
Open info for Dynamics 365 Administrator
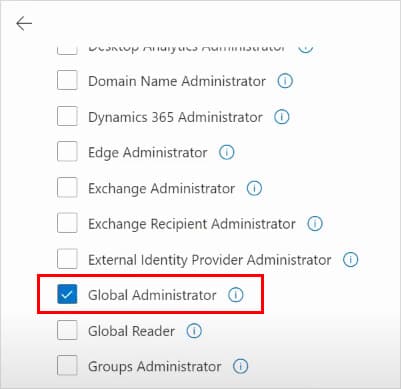point(282,117)
